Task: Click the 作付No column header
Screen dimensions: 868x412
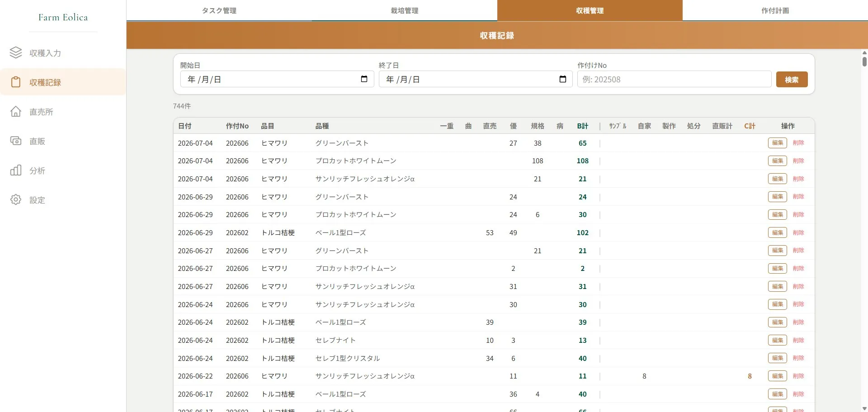Action: (x=237, y=126)
